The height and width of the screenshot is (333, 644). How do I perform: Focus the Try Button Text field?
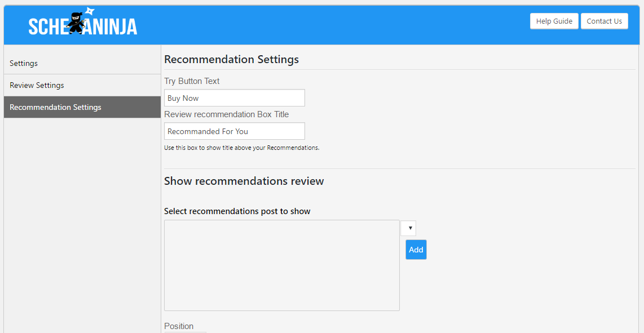click(x=234, y=98)
